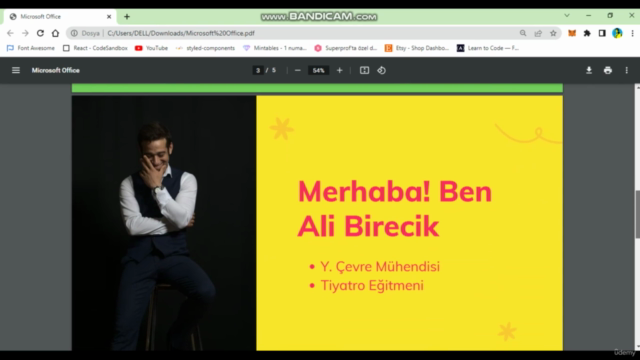Minimize the browser window
This screenshot has width=640, height=360.
click(588, 16)
